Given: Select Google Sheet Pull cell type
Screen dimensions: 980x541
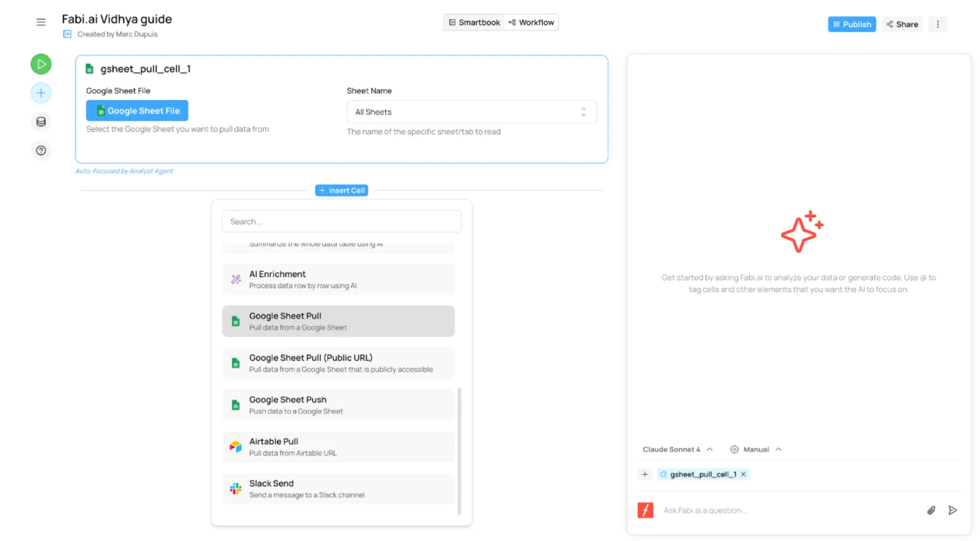Looking at the screenshot, I should pos(338,321).
